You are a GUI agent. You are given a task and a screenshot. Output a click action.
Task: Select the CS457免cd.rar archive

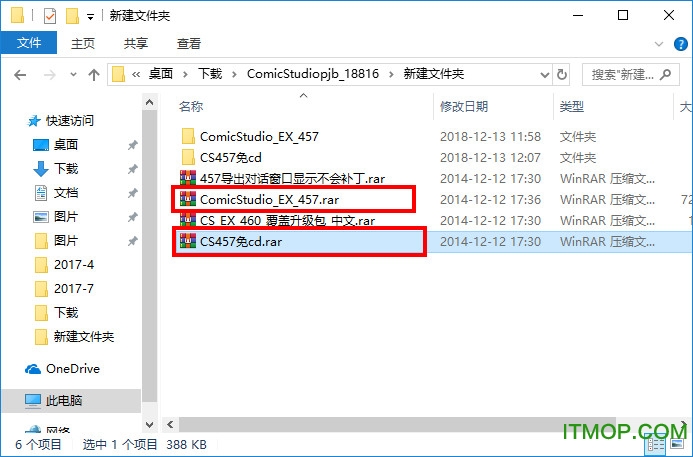[x=241, y=242]
